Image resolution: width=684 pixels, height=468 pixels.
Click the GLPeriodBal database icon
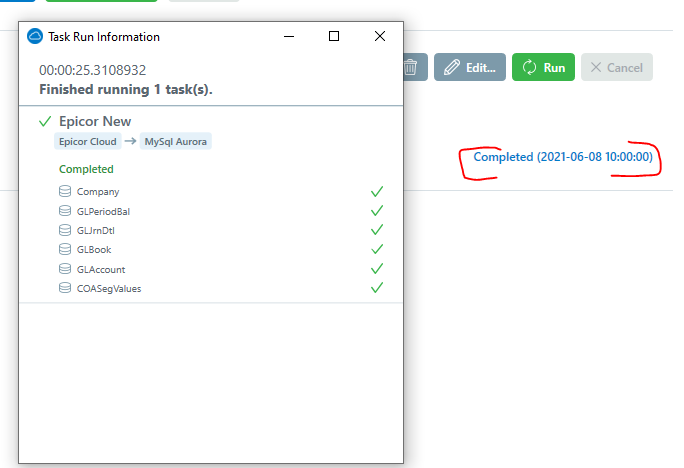[65, 211]
